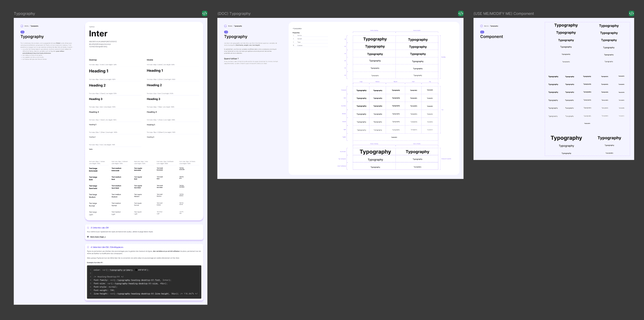The width and height of the screenshot is (644, 320).
Task: Select the Typography frame title label
Action: [24, 13]
